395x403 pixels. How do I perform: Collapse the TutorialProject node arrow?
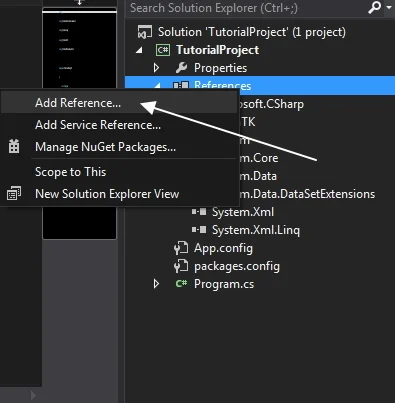click(139, 50)
